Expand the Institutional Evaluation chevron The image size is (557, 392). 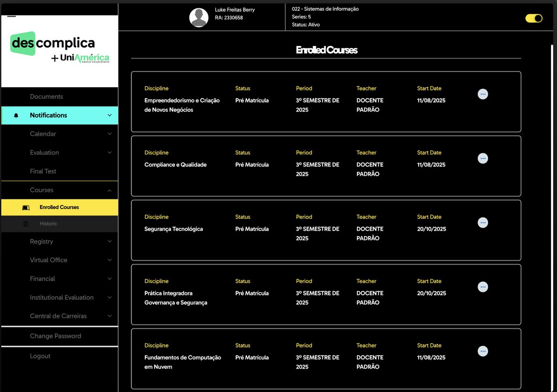[110, 297]
